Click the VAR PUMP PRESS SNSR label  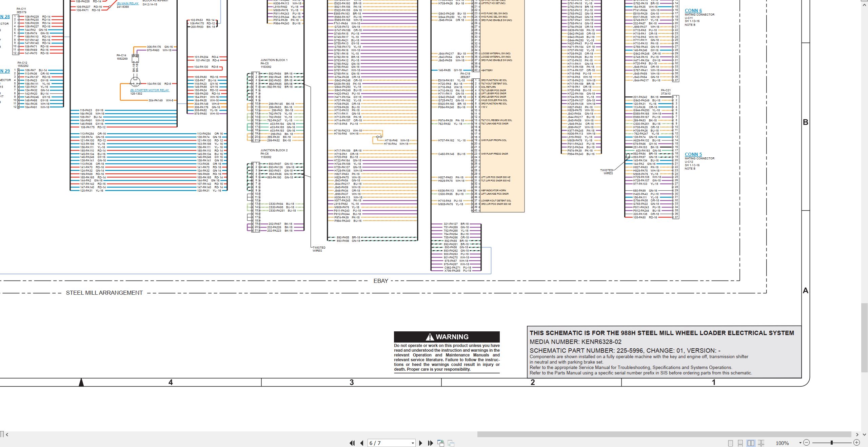[x=494, y=154]
